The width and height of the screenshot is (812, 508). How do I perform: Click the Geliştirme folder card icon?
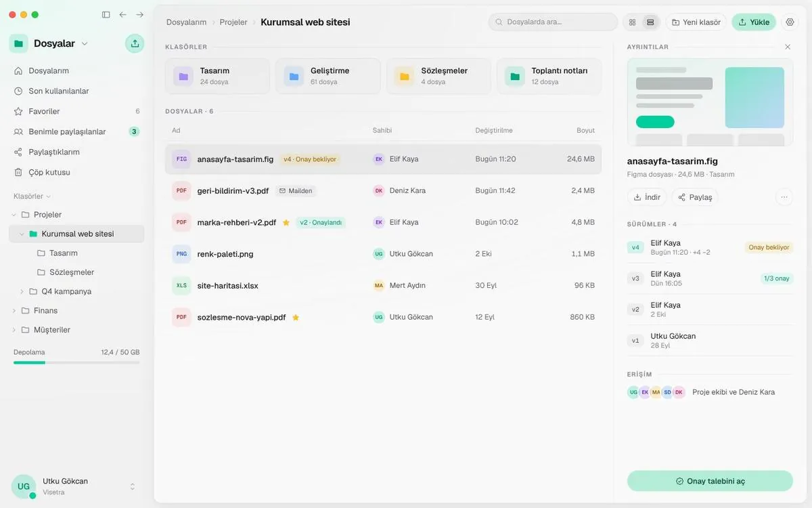pos(294,77)
